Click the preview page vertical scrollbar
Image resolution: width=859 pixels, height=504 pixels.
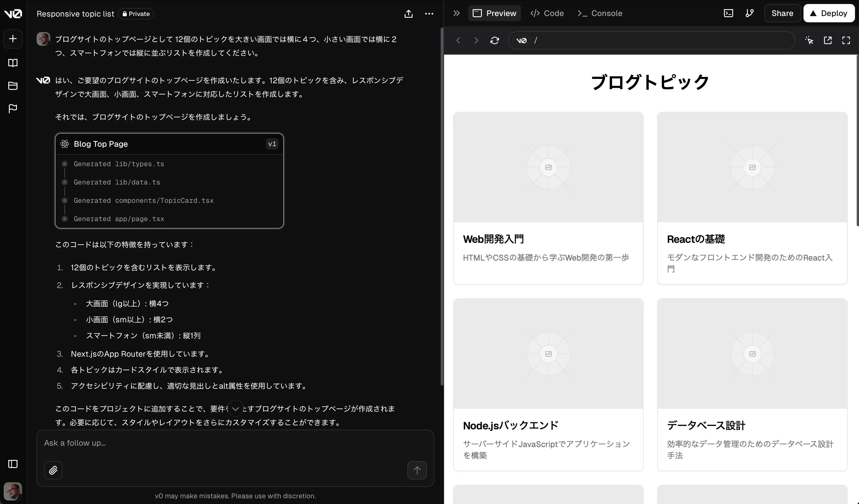click(x=857, y=140)
